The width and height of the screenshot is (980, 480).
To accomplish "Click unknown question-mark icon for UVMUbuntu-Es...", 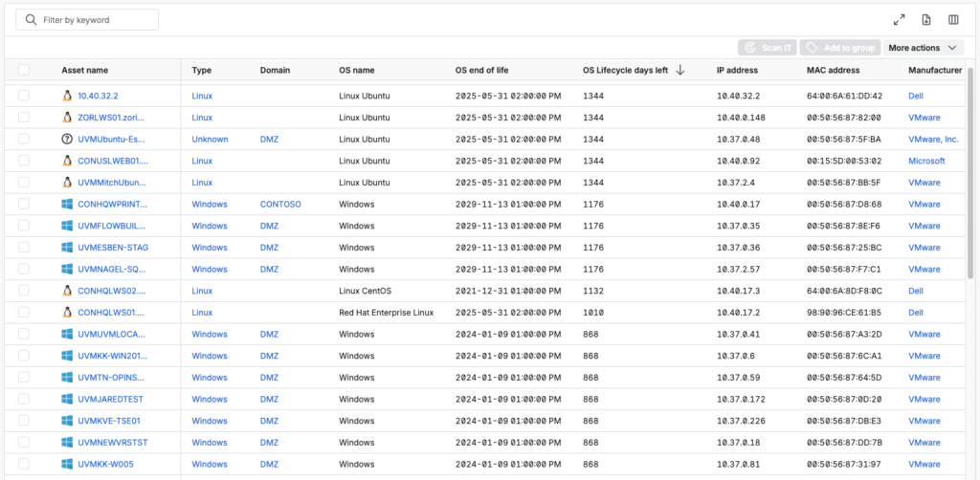I will click(x=67, y=140).
